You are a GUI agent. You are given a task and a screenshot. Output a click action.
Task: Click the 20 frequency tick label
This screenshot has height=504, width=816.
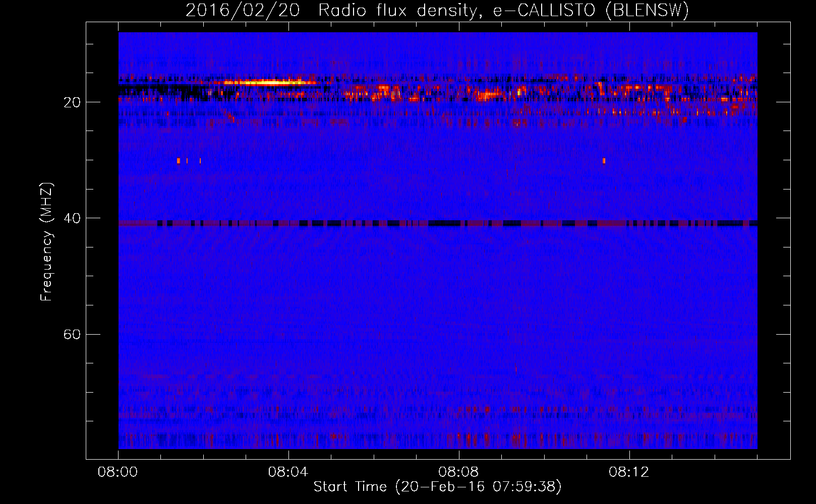coord(72,102)
